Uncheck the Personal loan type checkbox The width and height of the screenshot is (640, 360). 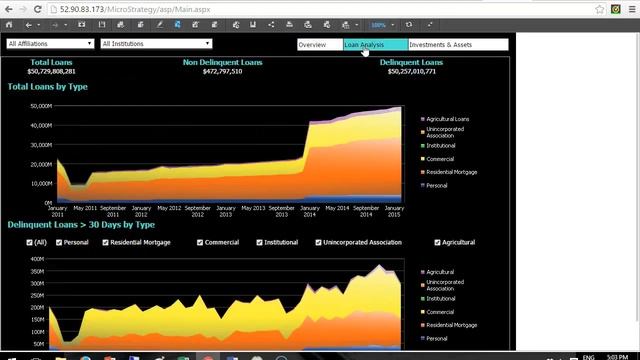pos(59,242)
